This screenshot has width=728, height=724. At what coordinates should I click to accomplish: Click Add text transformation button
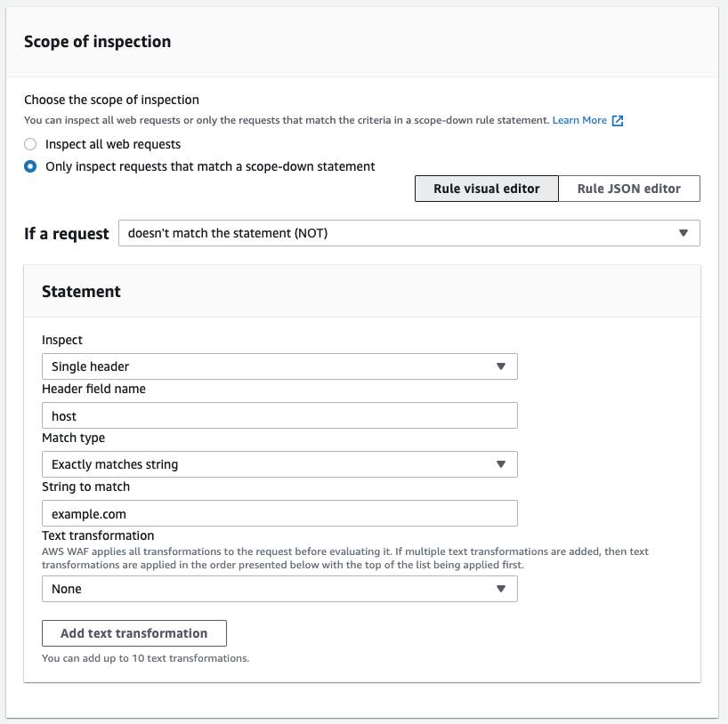(x=134, y=633)
